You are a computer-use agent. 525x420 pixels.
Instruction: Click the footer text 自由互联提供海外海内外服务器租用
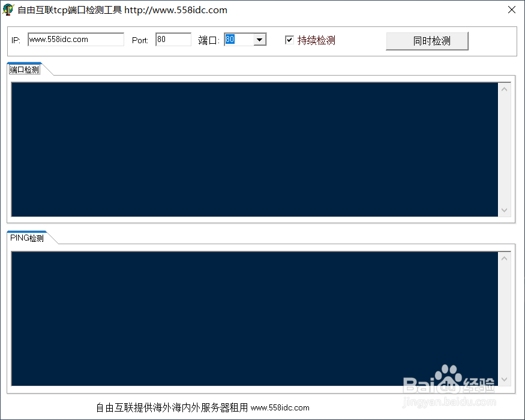(172, 407)
